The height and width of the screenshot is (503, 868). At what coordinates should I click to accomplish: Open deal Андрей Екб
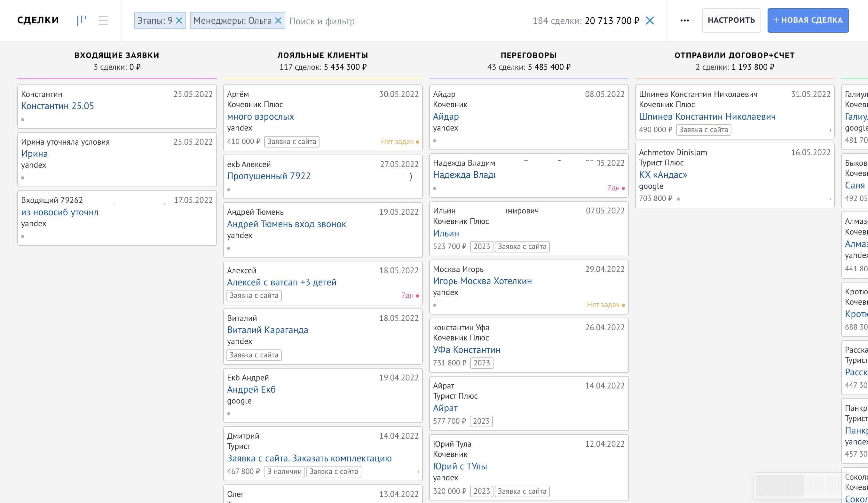pyautogui.click(x=251, y=390)
